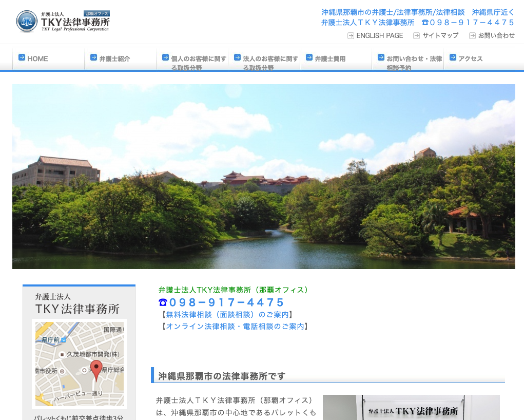Screen dimensions: 524x420
Task: Click the blue arrow icon next to 弁護士紹介
Action: (93, 58)
